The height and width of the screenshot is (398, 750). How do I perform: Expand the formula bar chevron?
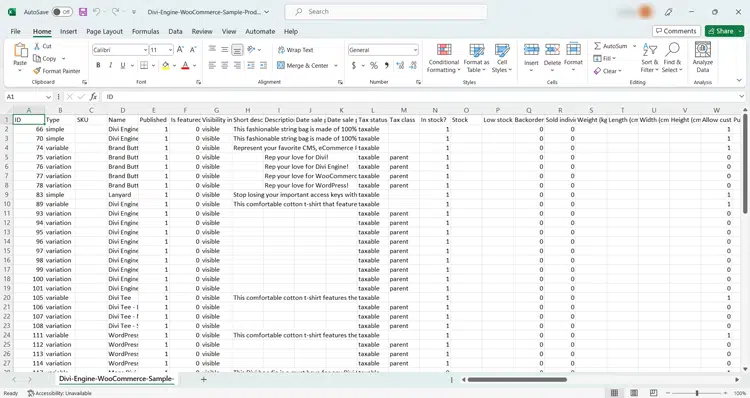(741, 97)
